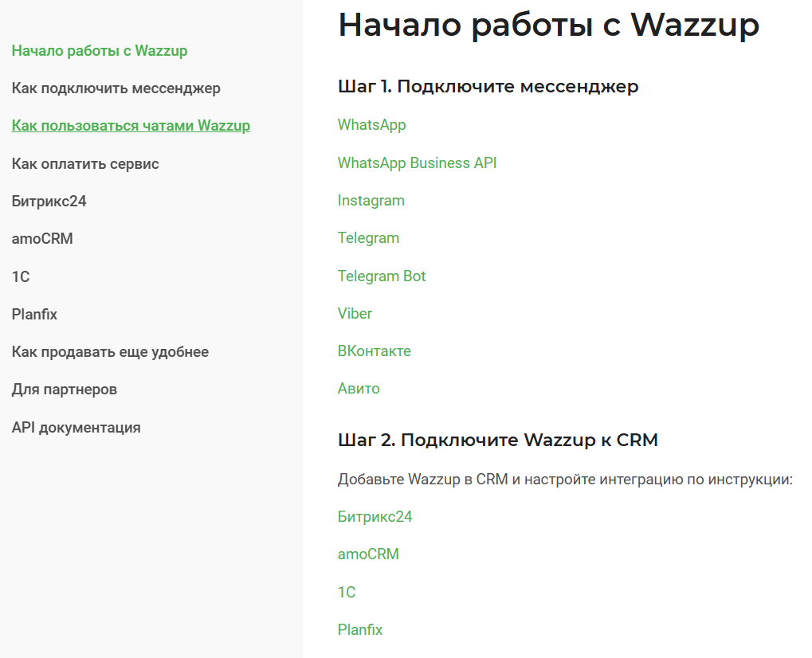Click 'Для партнеров' in the sidebar
Screen dimensions: 812x658
tap(64, 390)
